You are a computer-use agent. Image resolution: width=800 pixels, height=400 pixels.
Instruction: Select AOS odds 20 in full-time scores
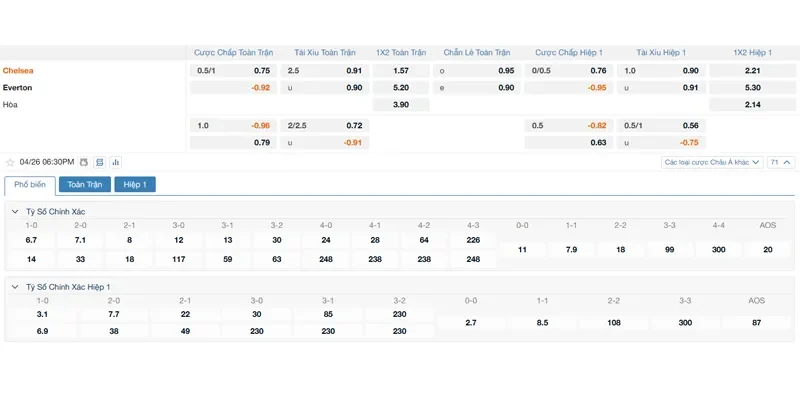point(767,249)
